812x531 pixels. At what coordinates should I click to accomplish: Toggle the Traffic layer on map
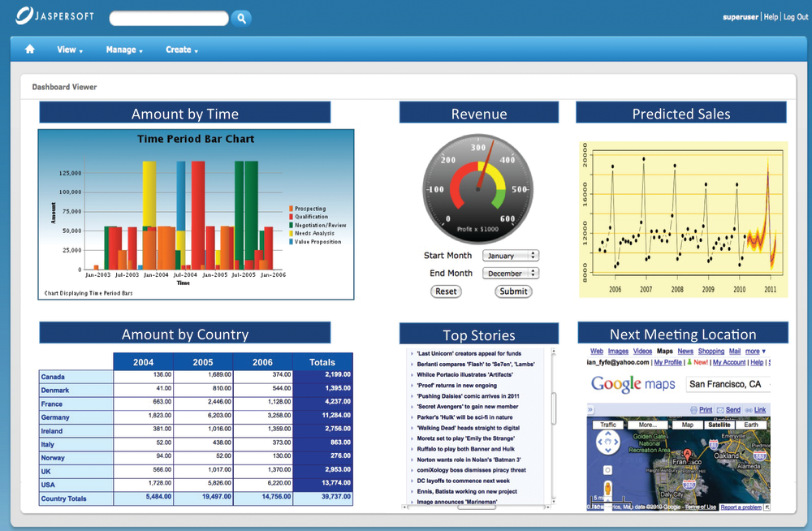point(608,425)
